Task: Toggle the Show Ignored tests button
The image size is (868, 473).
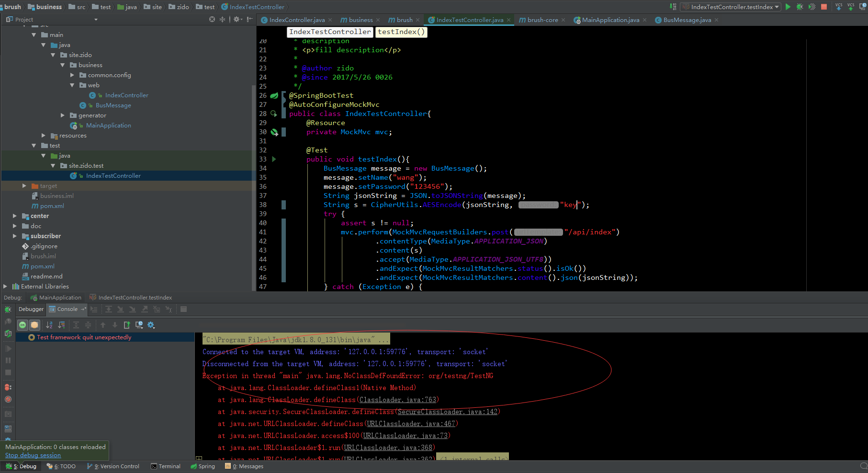Action: click(x=34, y=325)
